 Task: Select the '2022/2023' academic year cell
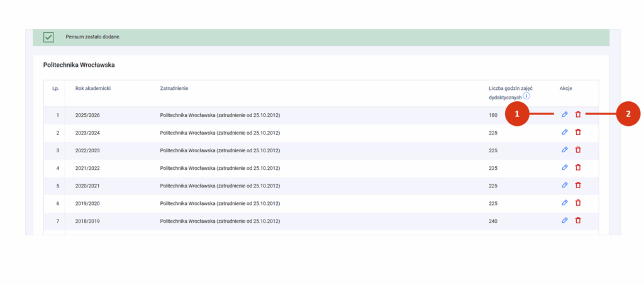pyautogui.click(x=87, y=151)
